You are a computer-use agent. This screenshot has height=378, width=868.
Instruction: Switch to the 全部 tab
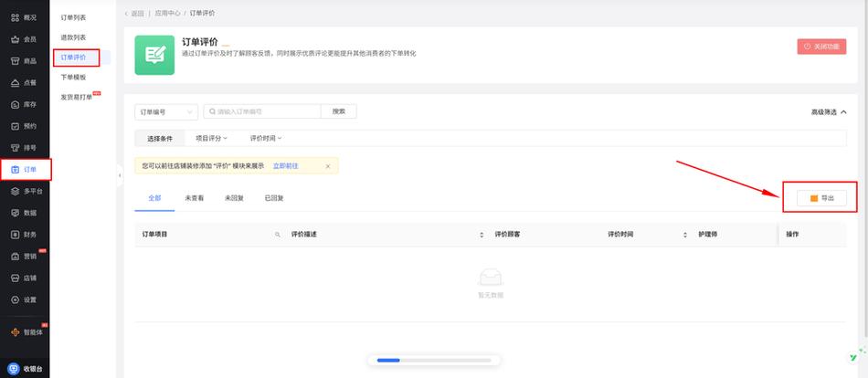point(154,197)
